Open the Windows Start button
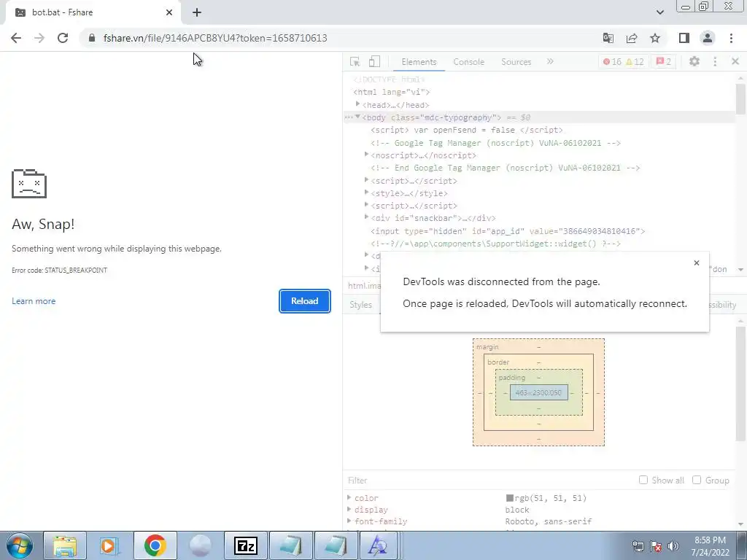The height and width of the screenshot is (560, 747). click(x=20, y=545)
